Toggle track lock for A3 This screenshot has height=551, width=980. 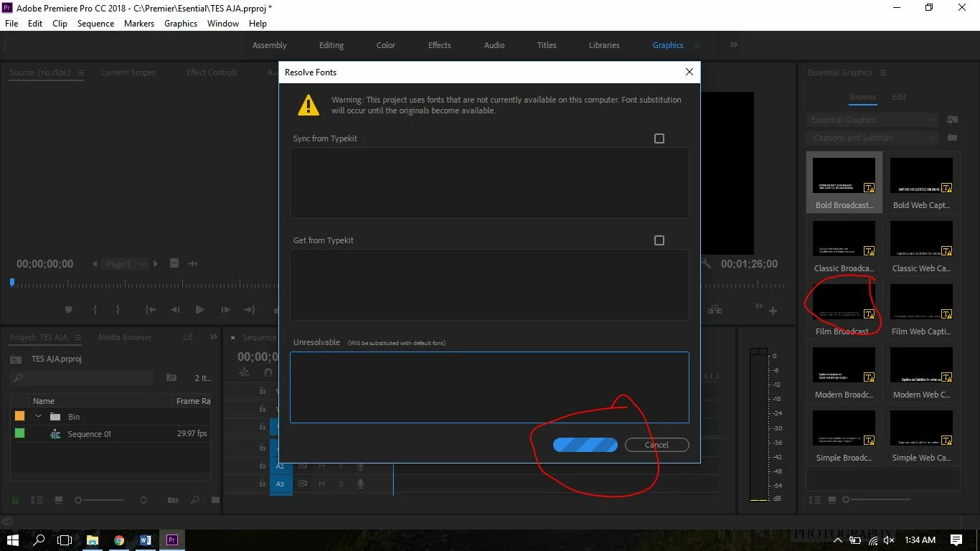point(263,484)
